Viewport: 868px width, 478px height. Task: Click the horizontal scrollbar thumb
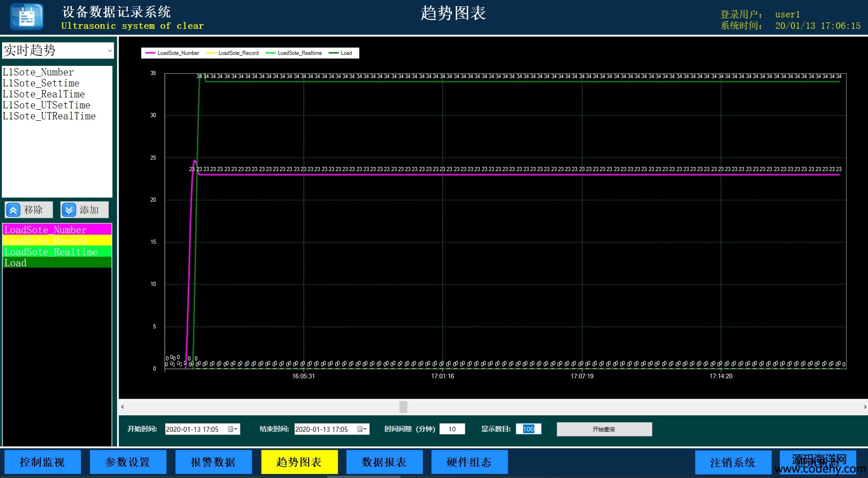[403, 407]
